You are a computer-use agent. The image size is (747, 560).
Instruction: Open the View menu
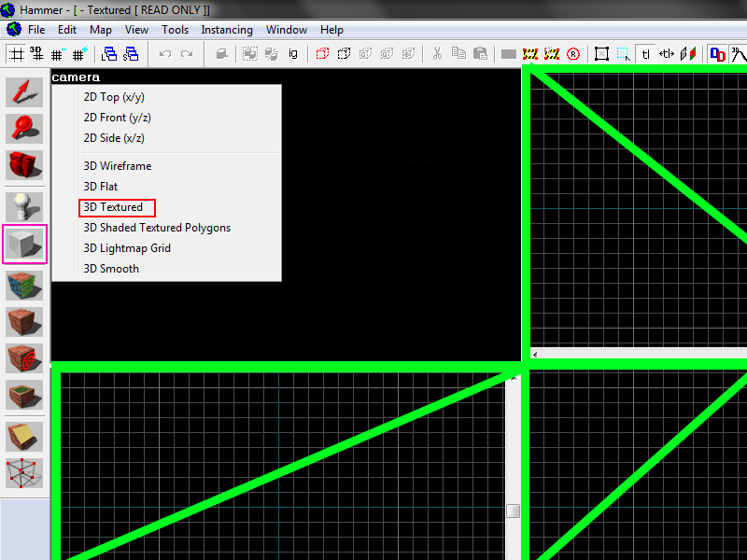coord(136,30)
